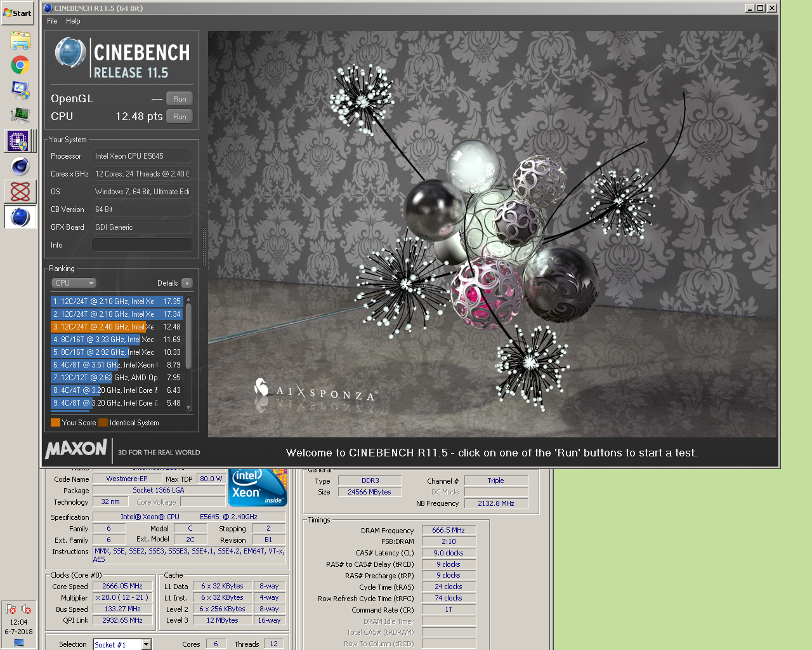Viewport: 812px width, 650px height.
Task: Open Windows Explorer from the taskbar
Action: (x=20, y=41)
